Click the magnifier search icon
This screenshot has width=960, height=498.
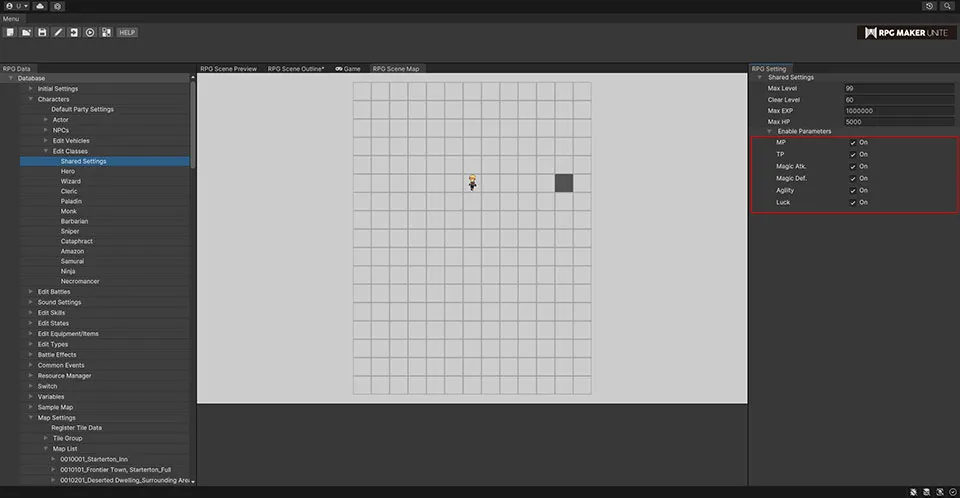pos(947,6)
